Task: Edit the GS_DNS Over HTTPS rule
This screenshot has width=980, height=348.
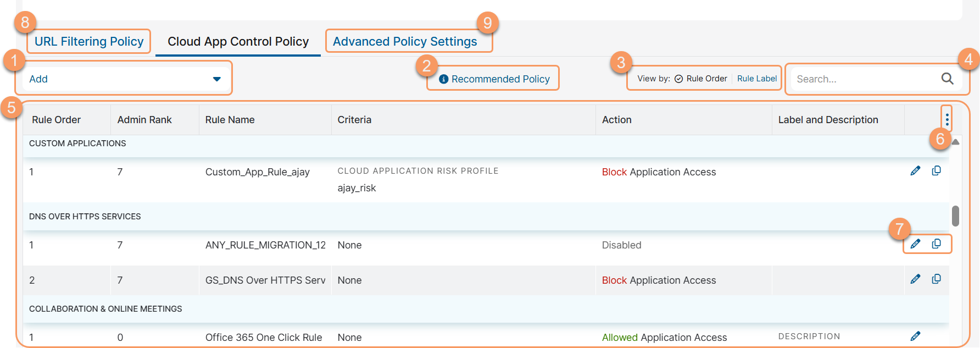Action: [x=915, y=279]
